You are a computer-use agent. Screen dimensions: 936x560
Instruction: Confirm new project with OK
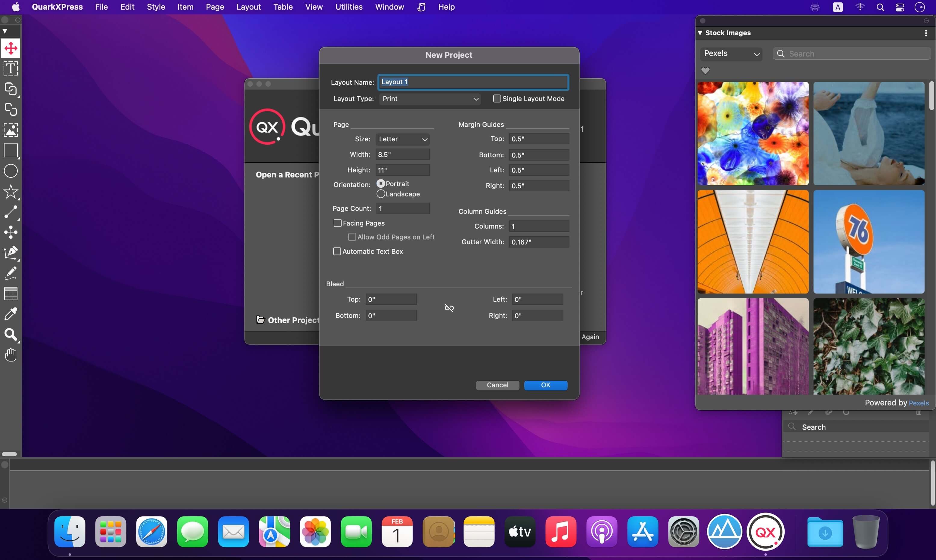click(546, 385)
